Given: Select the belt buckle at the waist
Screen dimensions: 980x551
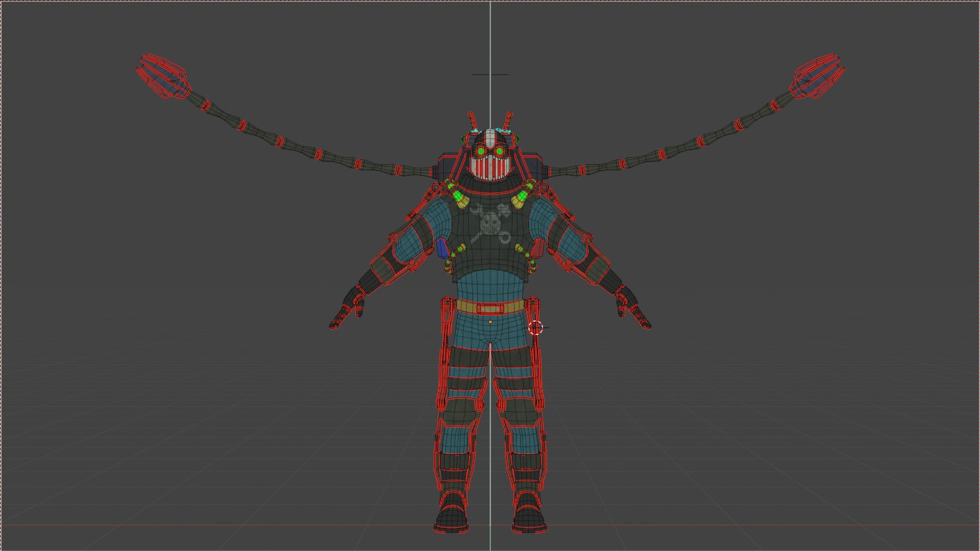Looking at the screenshot, I should pyautogui.click(x=490, y=309).
